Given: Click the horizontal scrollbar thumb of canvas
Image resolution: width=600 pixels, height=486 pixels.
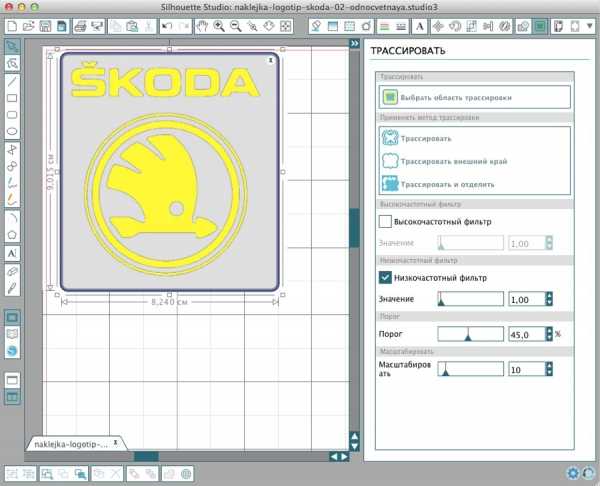Looking at the screenshot, I should [x=146, y=456].
